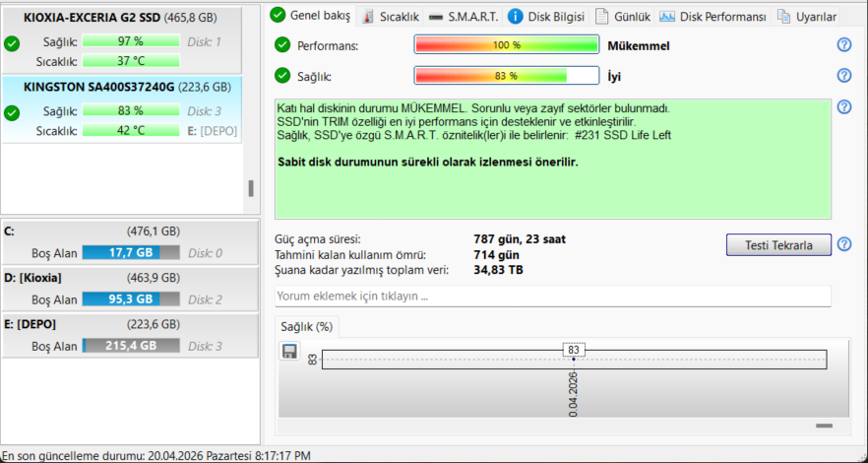
Task: Click the pages icon on Uyarılar tab
Action: (783, 17)
